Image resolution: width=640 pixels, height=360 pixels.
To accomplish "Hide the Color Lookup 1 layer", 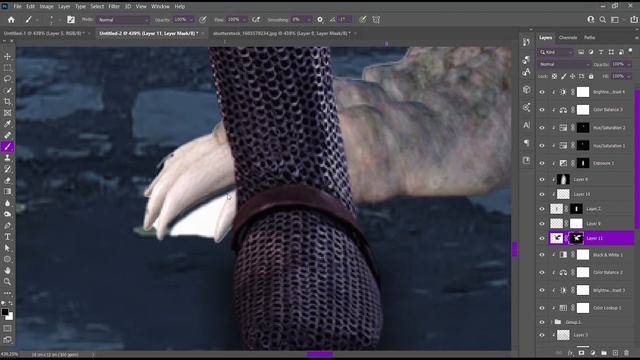I will (x=542, y=308).
